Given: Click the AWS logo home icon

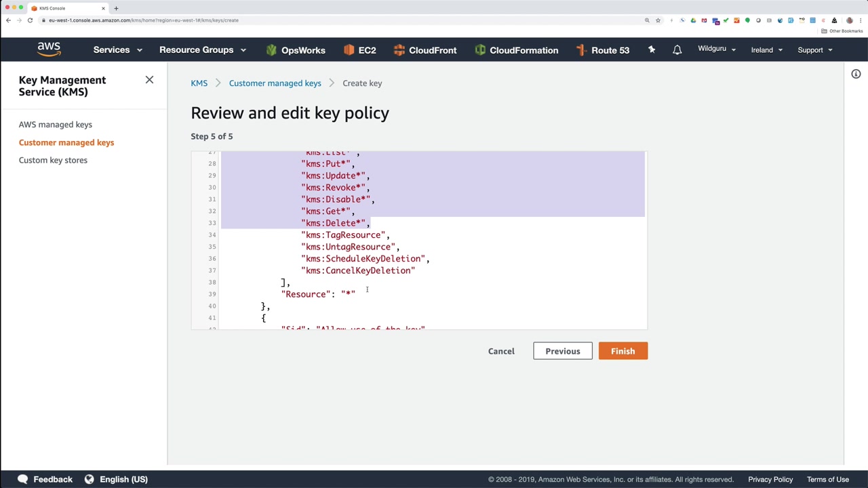Looking at the screenshot, I should point(49,49).
